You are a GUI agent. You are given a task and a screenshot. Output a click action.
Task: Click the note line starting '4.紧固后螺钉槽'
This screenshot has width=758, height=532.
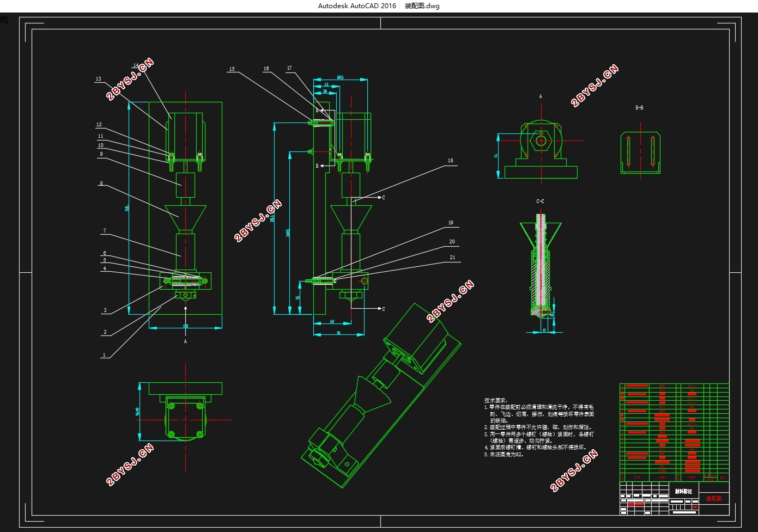point(535,447)
